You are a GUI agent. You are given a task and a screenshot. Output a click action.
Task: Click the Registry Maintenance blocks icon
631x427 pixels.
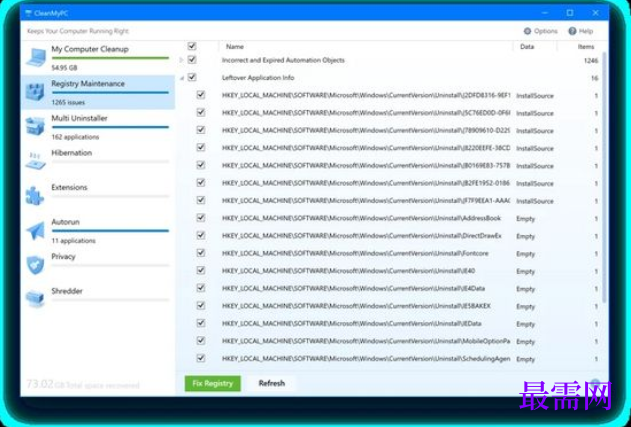35,92
